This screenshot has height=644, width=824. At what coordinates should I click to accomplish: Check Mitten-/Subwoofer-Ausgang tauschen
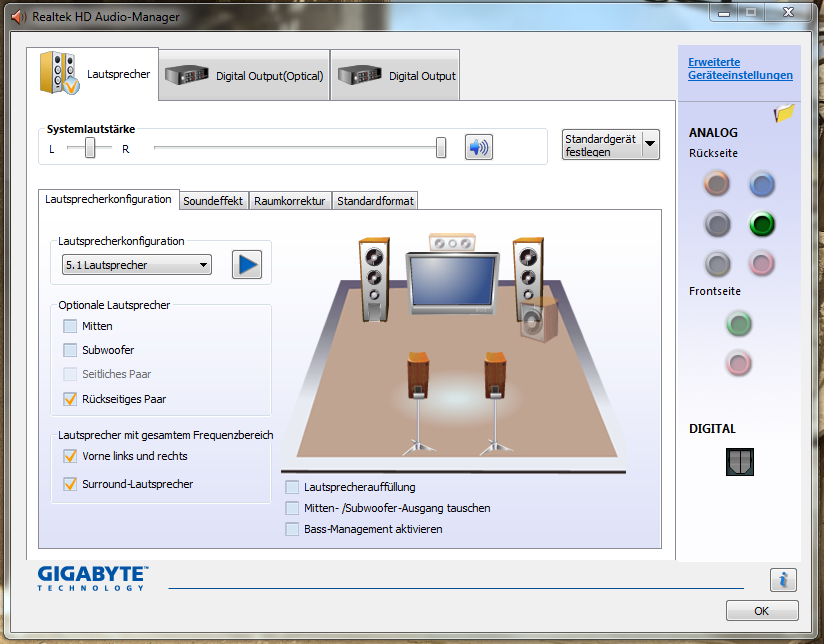pyautogui.click(x=292, y=508)
